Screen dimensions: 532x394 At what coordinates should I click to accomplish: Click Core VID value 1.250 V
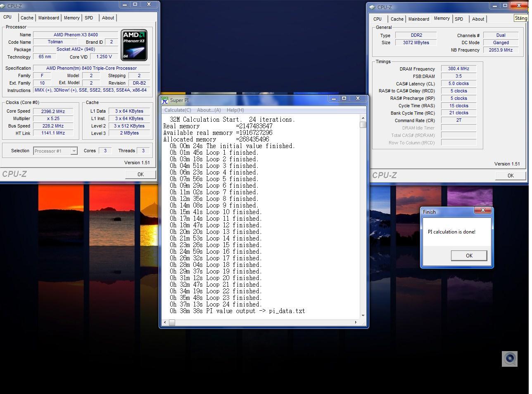(x=104, y=57)
